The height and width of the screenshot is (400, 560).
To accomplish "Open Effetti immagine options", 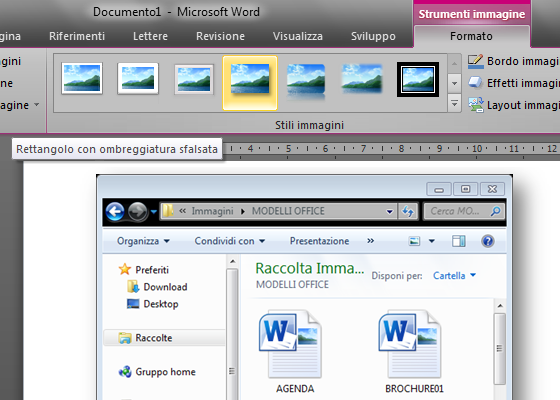I will [514, 83].
